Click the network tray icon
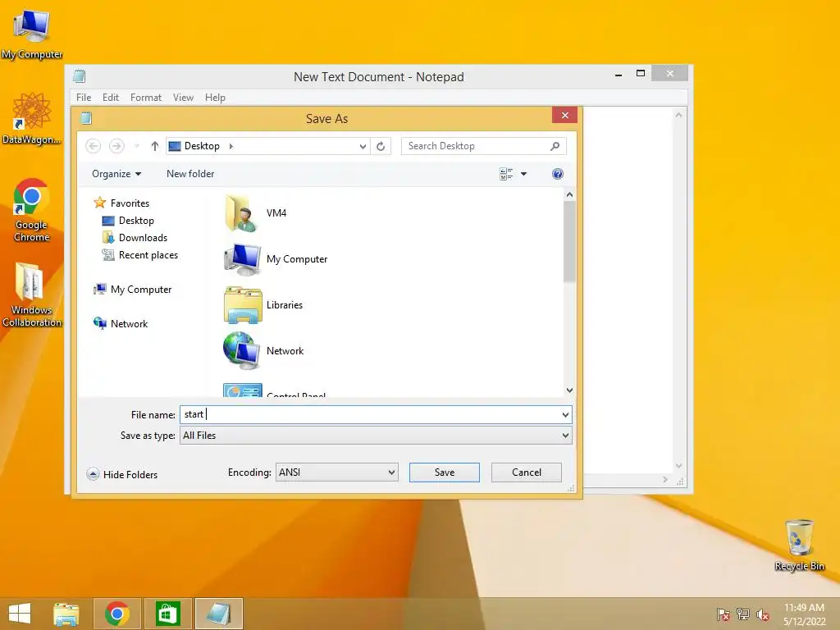 pyautogui.click(x=743, y=614)
